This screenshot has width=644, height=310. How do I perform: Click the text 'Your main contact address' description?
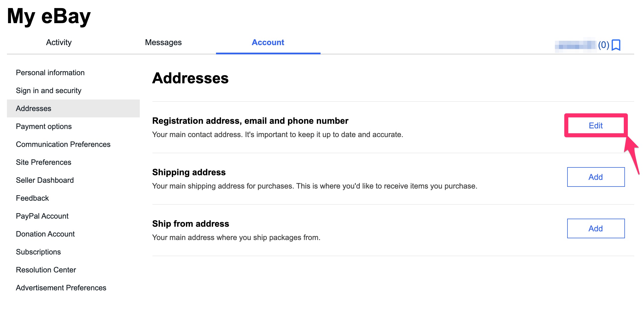278,134
